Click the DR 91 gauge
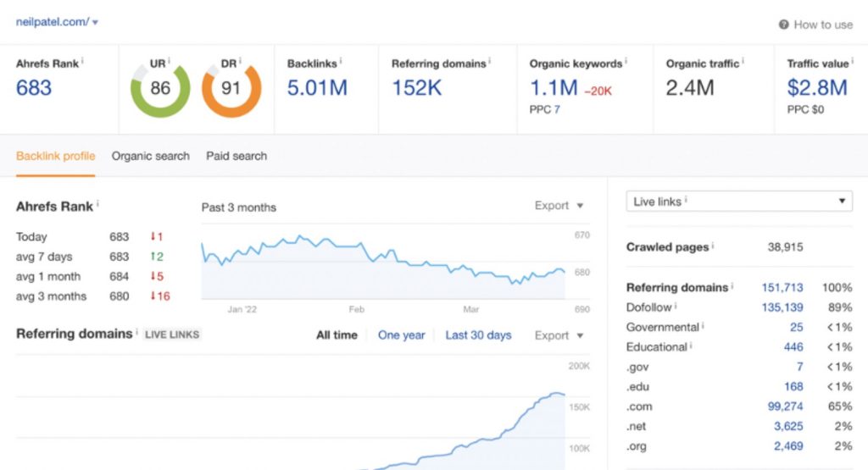The image size is (868, 470). (x=231, y=90)
